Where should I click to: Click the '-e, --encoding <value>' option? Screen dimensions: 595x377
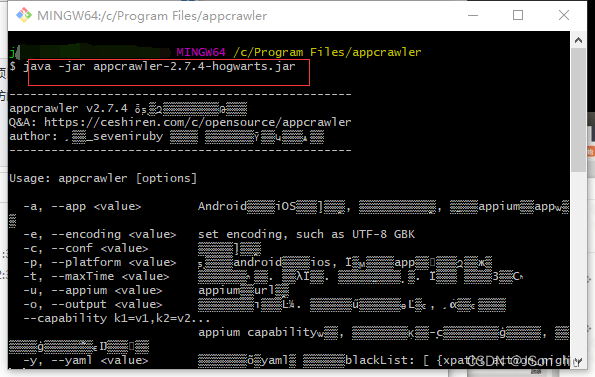click(99, 234)
